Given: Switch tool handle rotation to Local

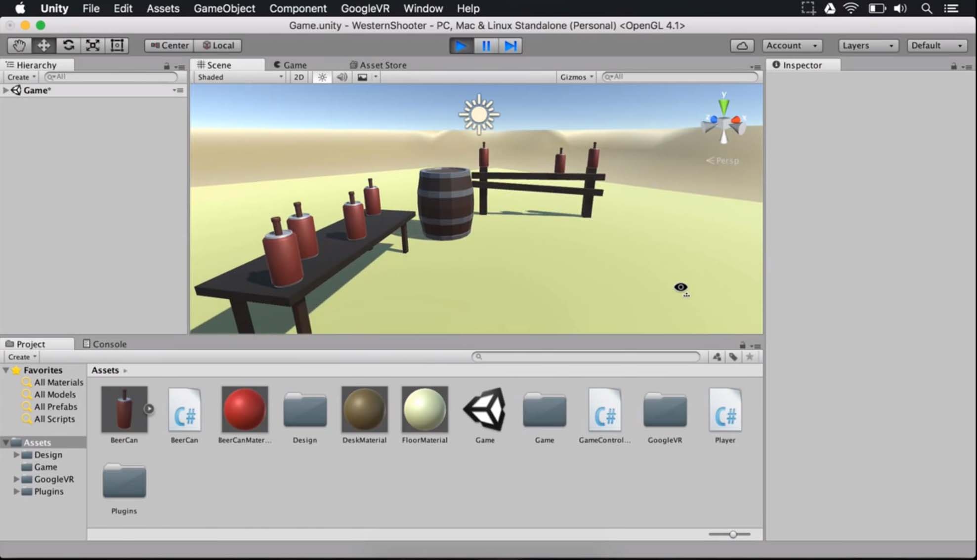Looking at the screenshot, I should (x=218, y=45).
